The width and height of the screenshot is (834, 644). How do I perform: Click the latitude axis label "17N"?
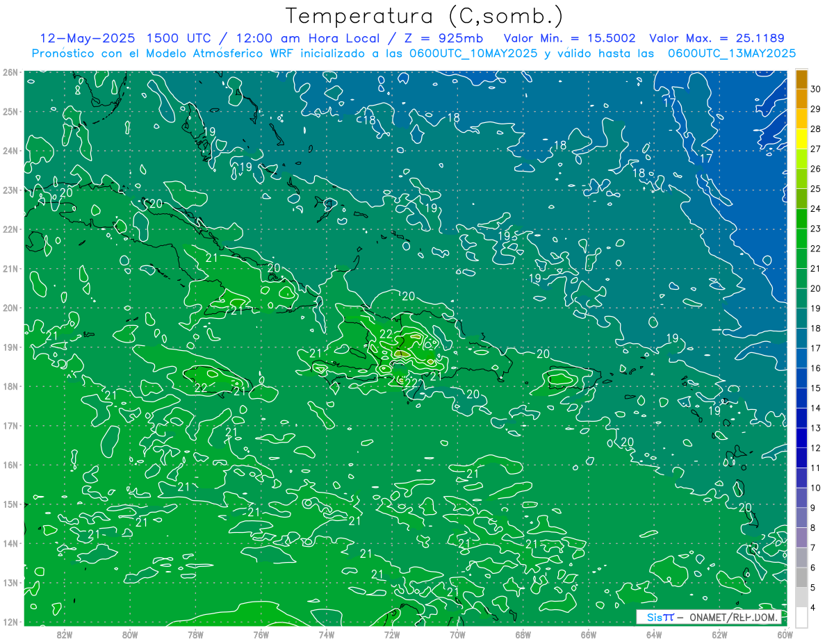click(10, 425)
